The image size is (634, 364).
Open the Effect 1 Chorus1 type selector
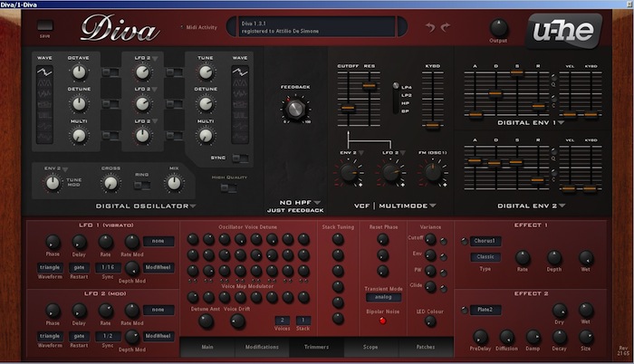[x=485, y=241]
